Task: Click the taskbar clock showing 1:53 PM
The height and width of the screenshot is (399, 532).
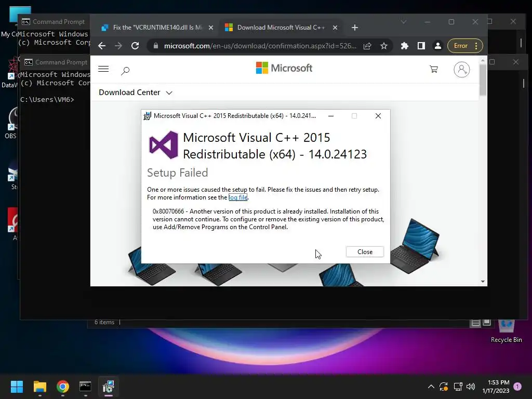Action: pos(496,387)
